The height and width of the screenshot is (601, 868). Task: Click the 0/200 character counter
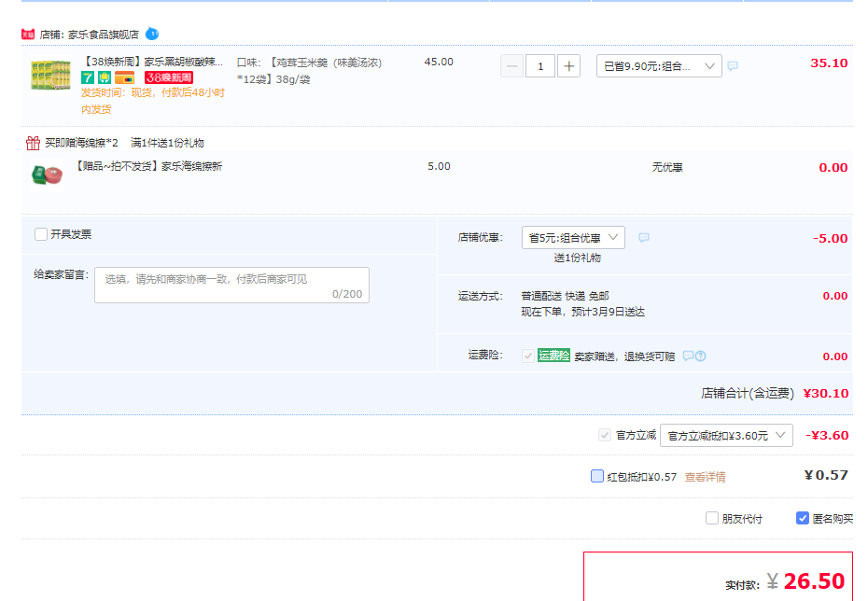(x=347, y=294)
